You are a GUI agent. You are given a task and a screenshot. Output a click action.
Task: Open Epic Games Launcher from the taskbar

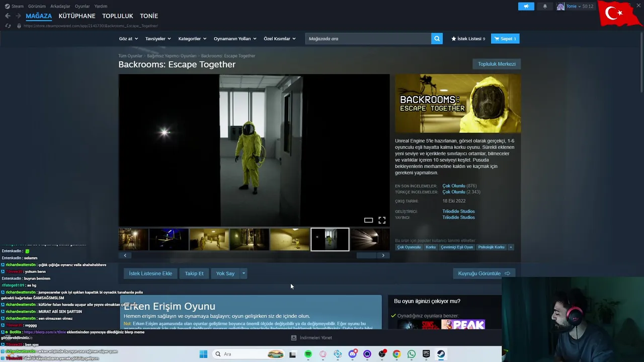tap(426, 354)
